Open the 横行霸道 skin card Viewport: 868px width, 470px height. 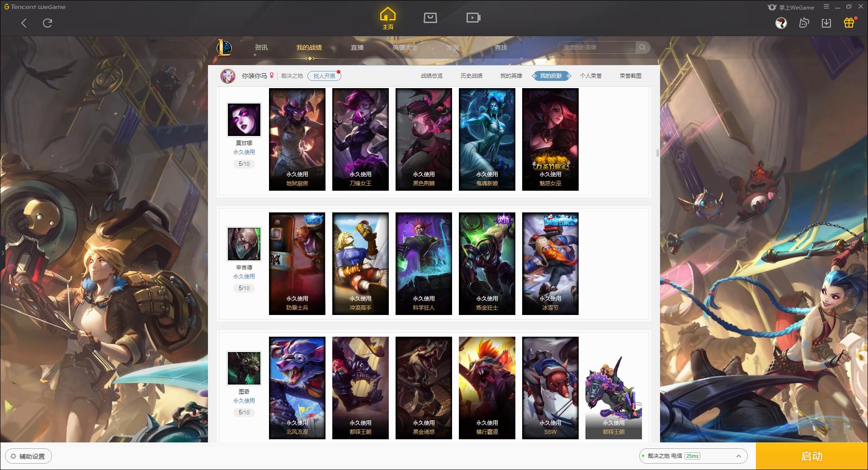487,388
